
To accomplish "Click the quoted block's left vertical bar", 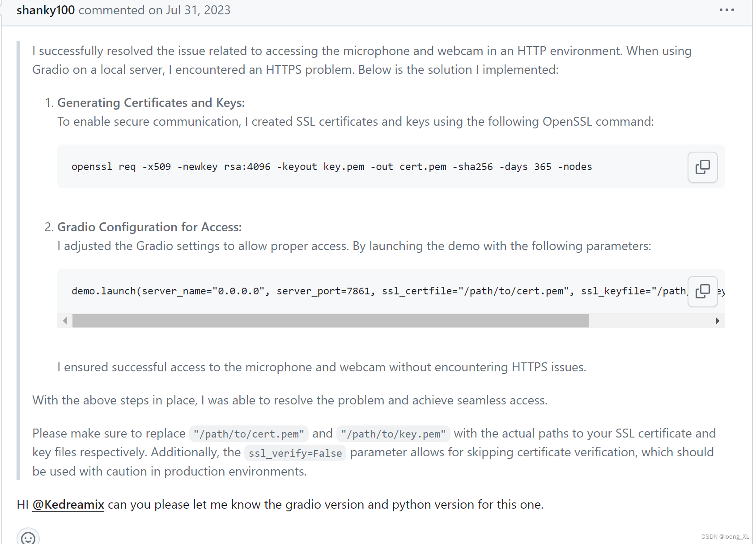I will 18,260.
